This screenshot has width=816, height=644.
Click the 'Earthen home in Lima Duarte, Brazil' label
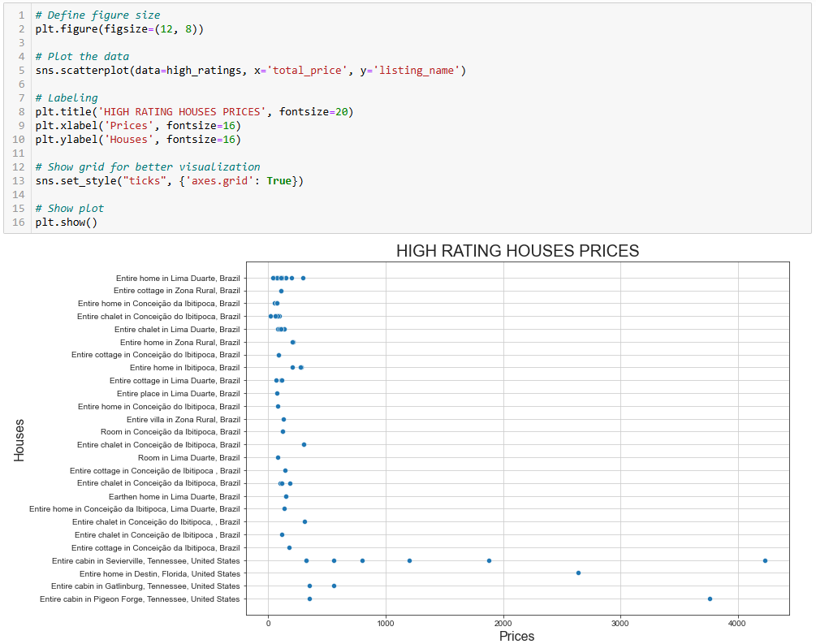click(174, 496)
